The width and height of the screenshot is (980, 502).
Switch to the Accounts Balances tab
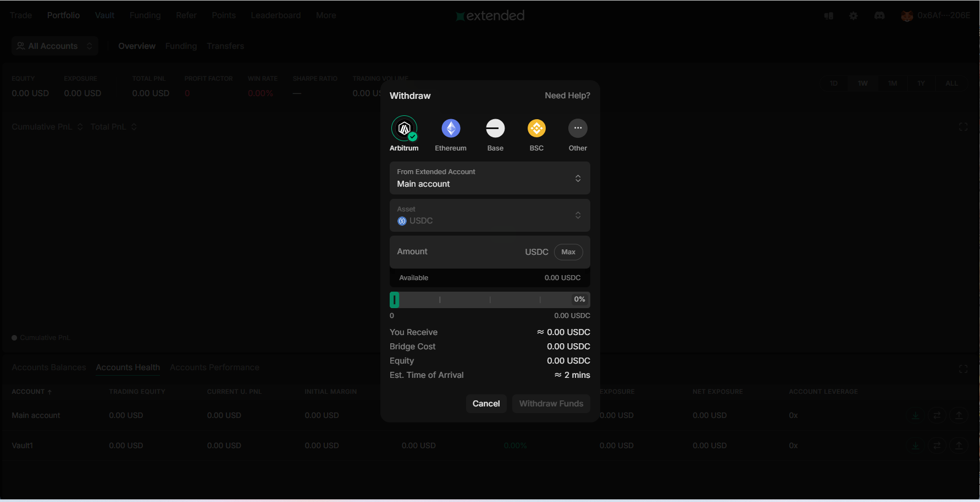pyautogui.click(x=49, y=367)
